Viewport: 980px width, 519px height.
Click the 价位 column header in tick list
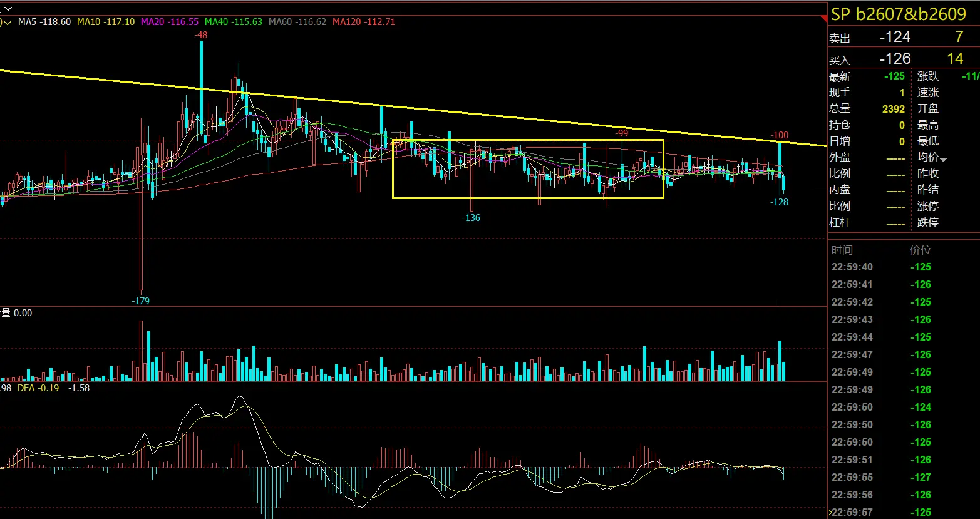click(x=921, y=250)
